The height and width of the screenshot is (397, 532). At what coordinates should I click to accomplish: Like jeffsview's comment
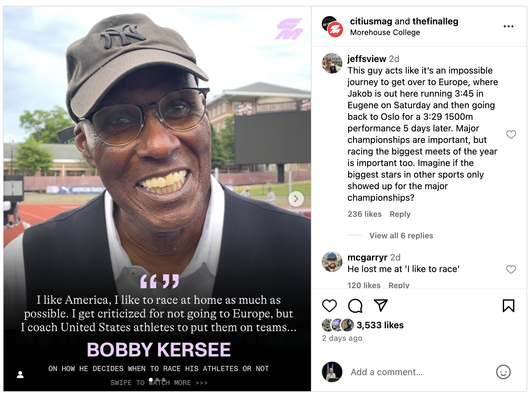511,134
